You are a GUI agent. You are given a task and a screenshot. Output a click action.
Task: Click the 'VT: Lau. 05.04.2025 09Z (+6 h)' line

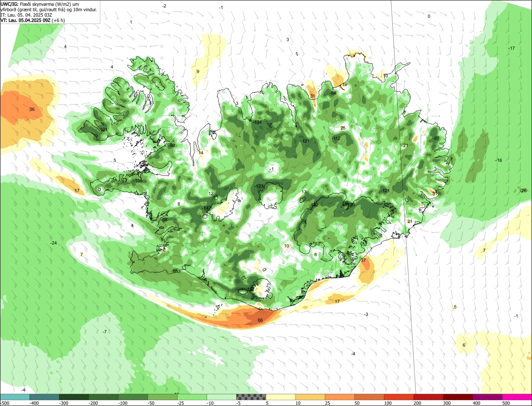[33, 20]
